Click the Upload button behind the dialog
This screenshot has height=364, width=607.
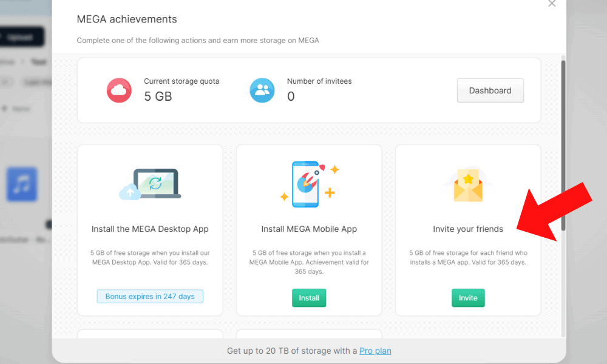[22, 37]
